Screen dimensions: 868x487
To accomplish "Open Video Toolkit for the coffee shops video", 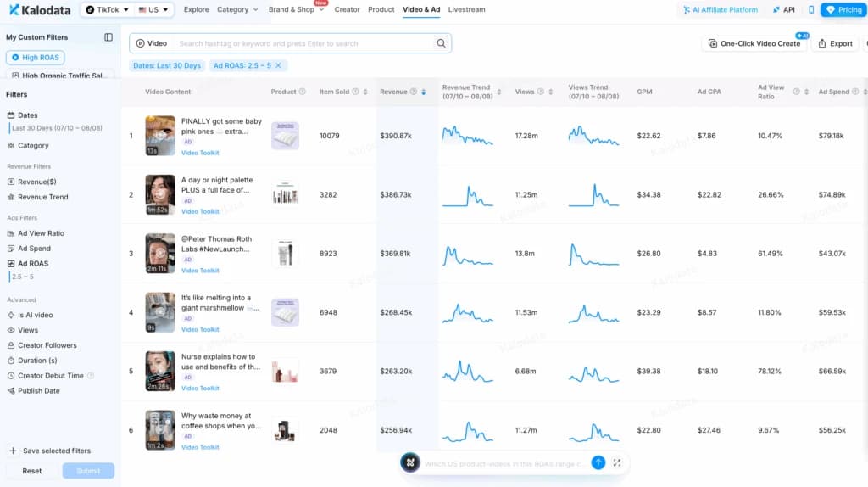I will tap(200, 447).
